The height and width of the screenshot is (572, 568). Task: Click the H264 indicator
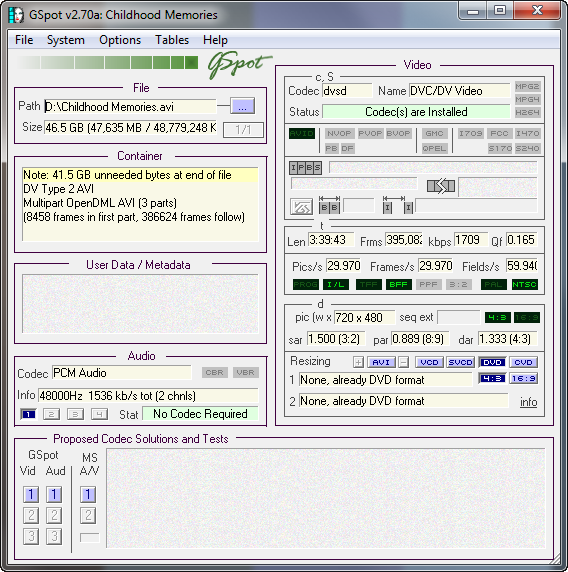[527, 112]
